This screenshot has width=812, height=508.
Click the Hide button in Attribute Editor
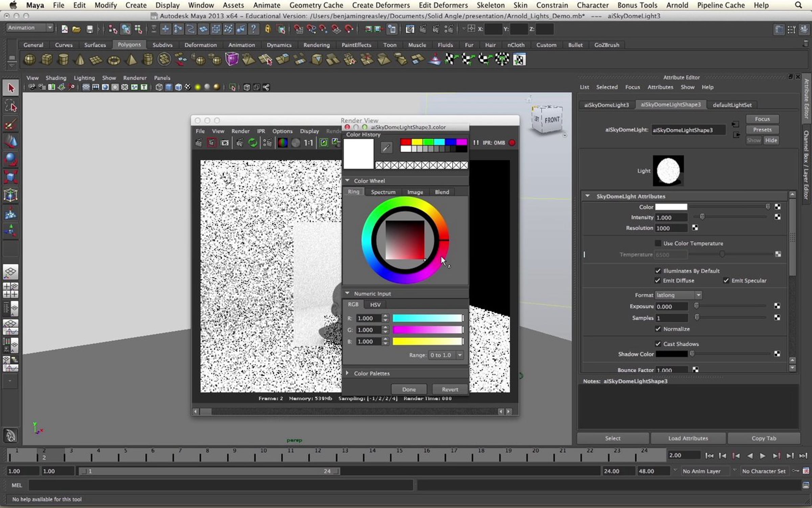click(x=771, y=140)
